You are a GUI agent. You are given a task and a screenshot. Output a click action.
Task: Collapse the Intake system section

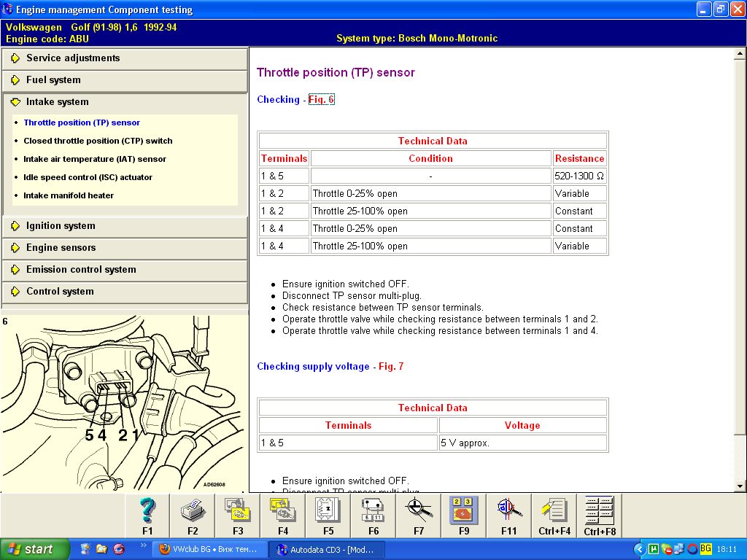pyautogui.click(x=57, y=102)
